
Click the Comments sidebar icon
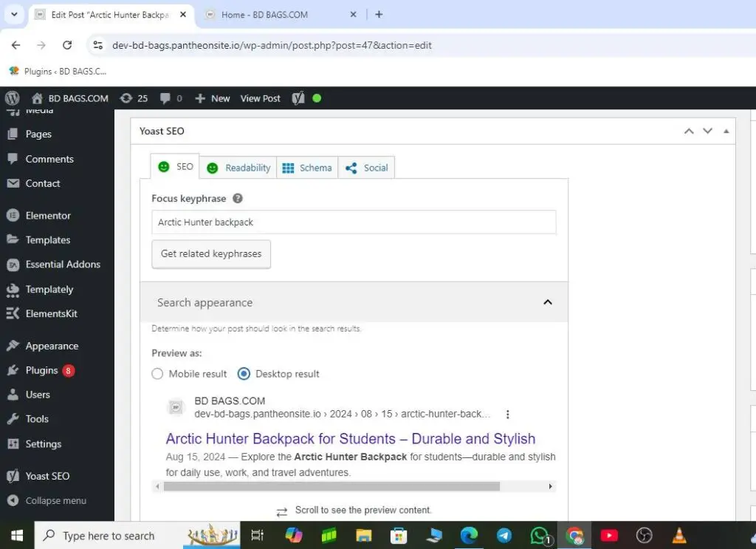pyautogui.click(x=13, y=159)
